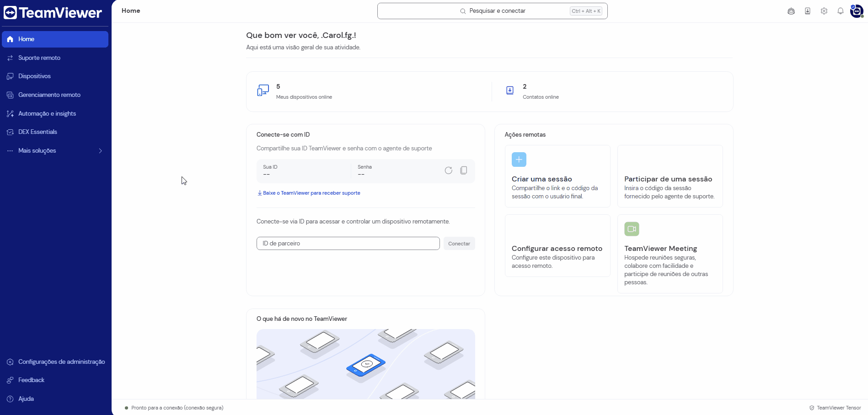Click the Criar uma sessão plus icon

coord(519,160)
